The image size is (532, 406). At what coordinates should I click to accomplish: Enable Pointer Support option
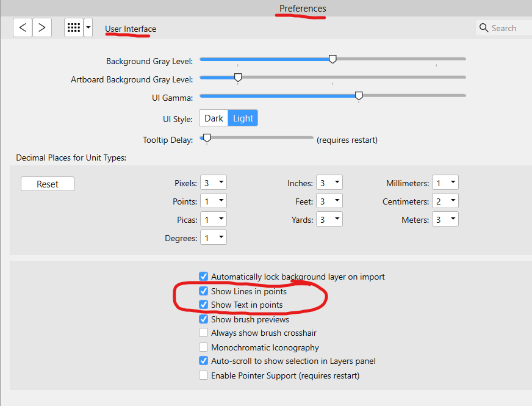click(203, 375)
